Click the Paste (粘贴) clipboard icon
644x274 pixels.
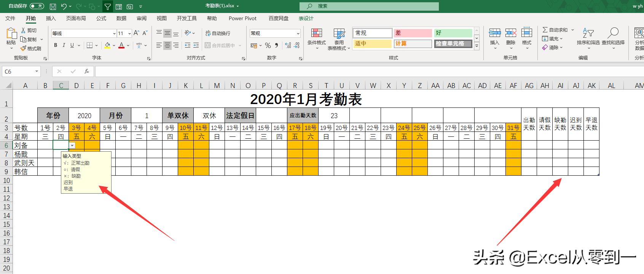11,34
